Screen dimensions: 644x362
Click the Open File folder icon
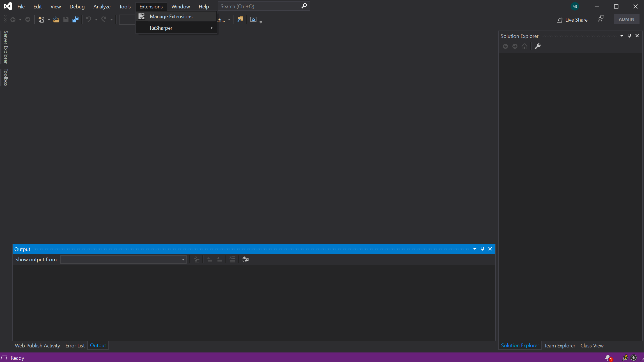56,19
